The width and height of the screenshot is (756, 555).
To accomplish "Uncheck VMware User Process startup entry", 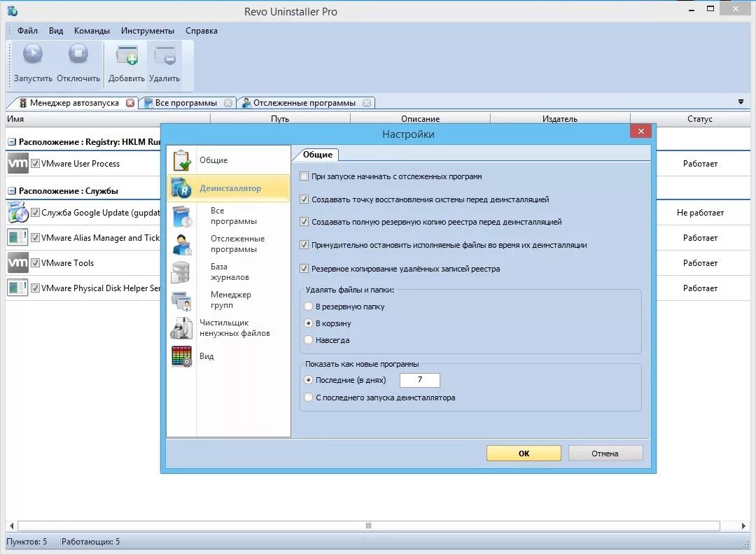I will tap(35, 164).
